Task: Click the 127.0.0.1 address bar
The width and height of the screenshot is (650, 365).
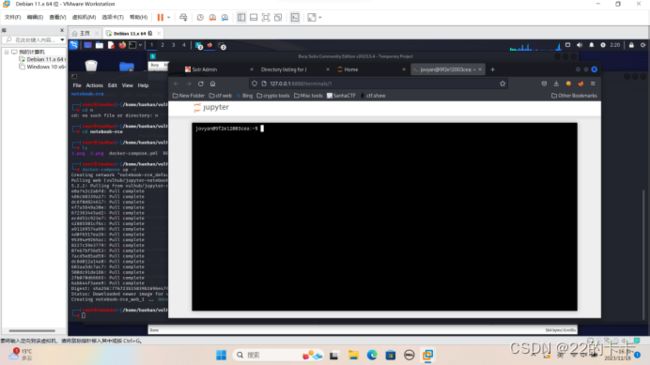Action: tap(379, 84)
